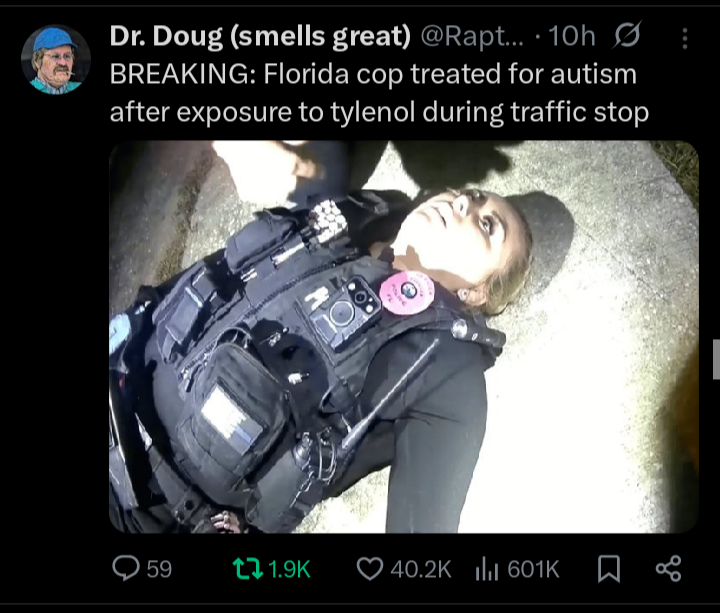Click the @Rapt... username handle

[472, 36]
